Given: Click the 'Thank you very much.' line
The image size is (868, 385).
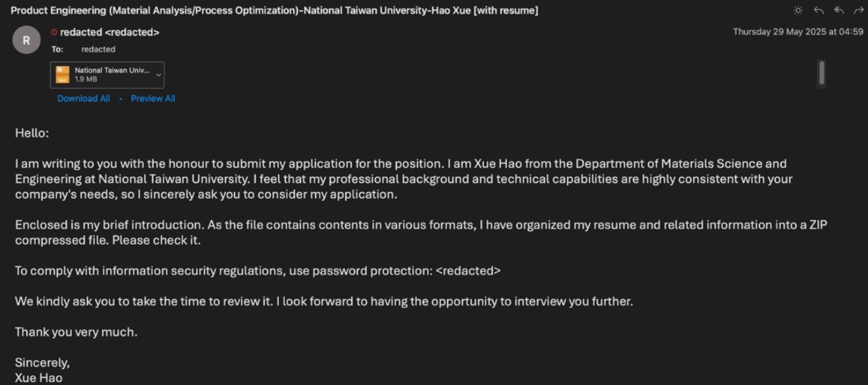Looking at the screenshot, I should tap(76, 332).
